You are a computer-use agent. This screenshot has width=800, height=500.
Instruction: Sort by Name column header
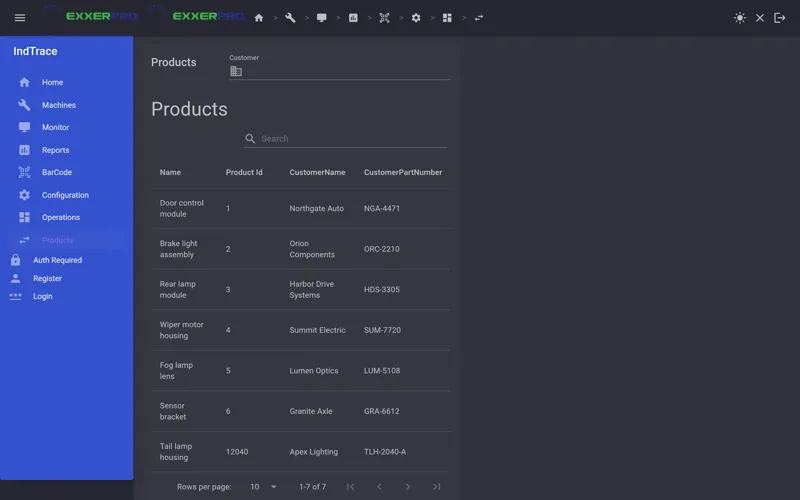click(170, 172)
